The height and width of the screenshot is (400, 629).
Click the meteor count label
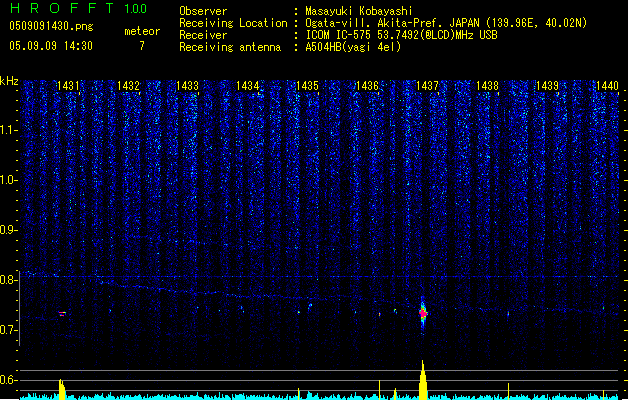pyautogui.click(x=142, y=31)
